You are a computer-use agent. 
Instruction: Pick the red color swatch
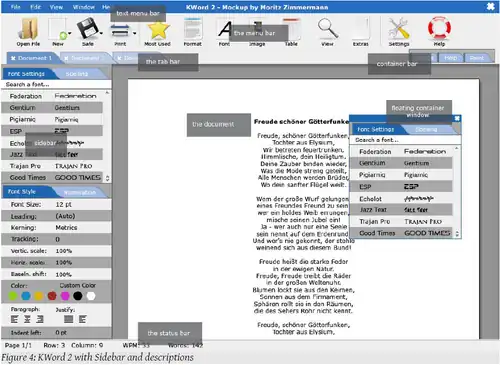click(52, 296)
